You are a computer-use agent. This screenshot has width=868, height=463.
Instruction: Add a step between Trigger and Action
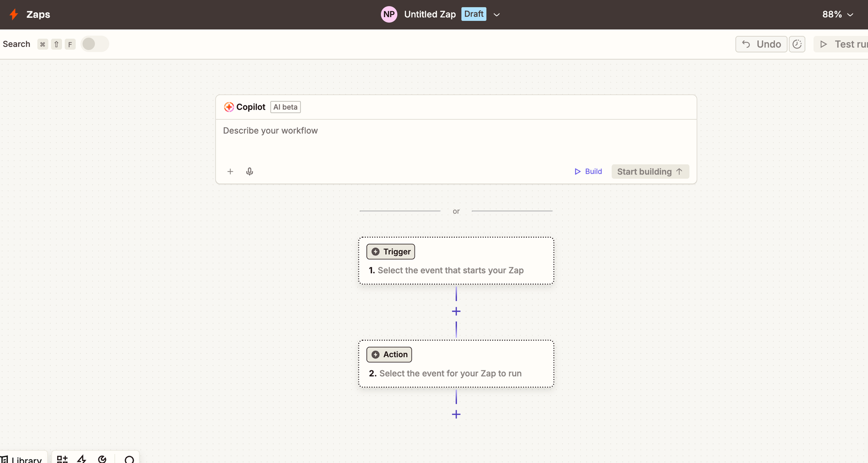pyautogui.click(x=456, y=312)
